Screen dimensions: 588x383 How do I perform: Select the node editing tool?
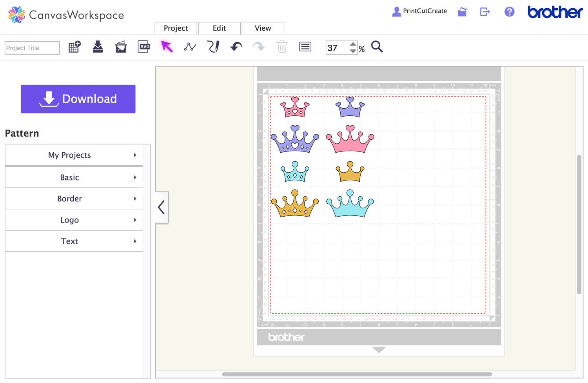pos(190,47)
